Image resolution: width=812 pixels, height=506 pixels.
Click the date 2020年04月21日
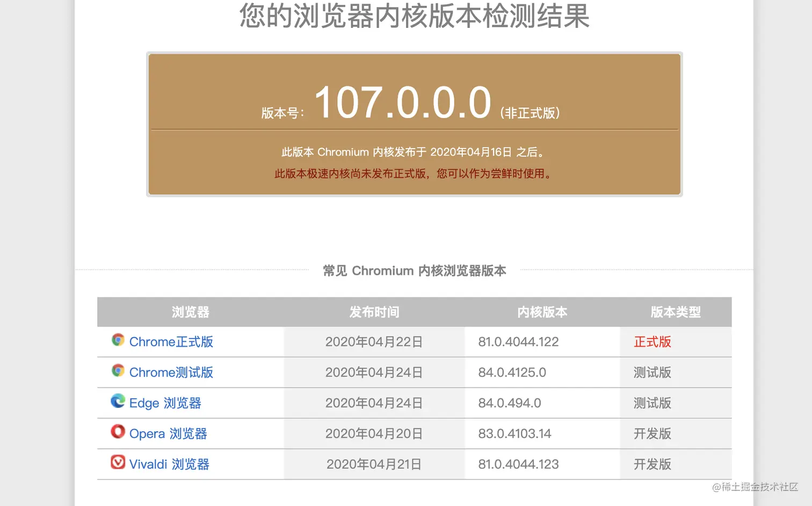(x=374, y=464)
